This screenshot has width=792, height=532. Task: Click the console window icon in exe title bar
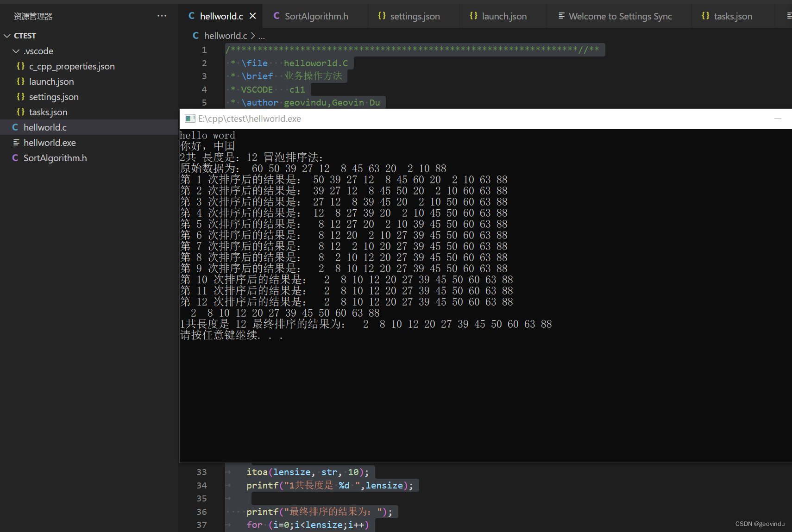click(x=190, y=119)
